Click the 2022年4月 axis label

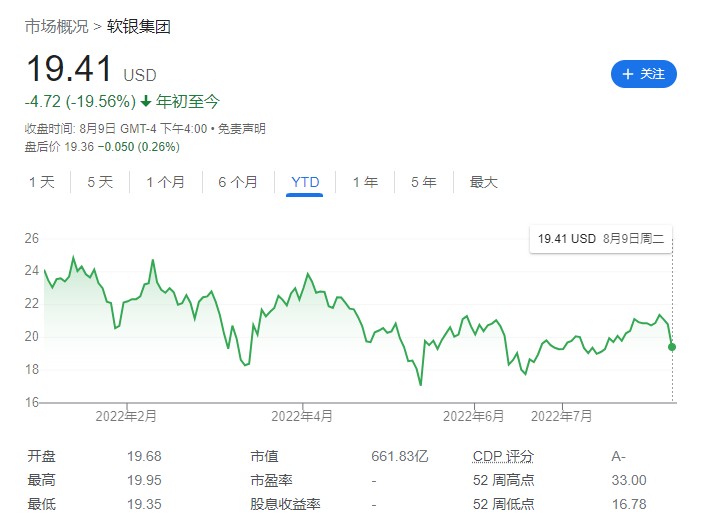click(302, 415)
